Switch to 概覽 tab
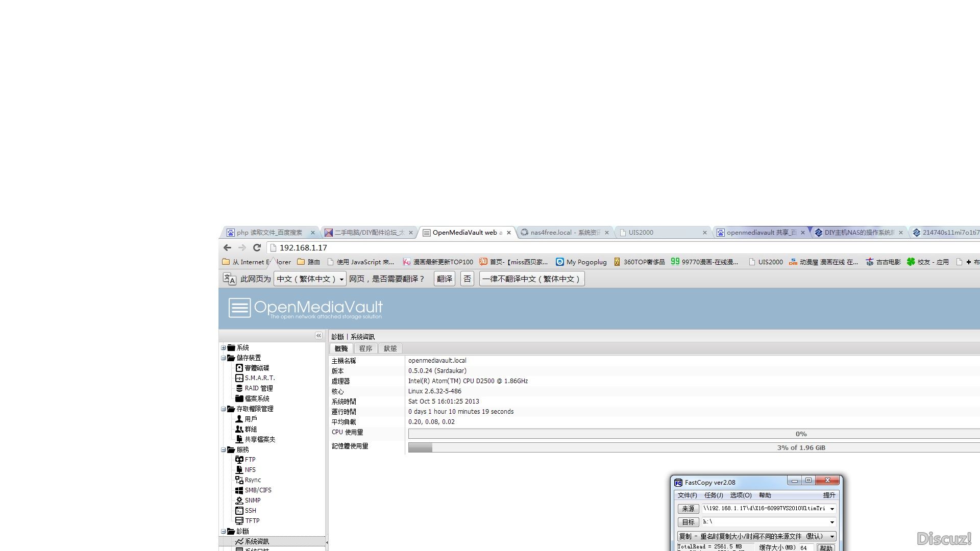 (x=341, y=348)
